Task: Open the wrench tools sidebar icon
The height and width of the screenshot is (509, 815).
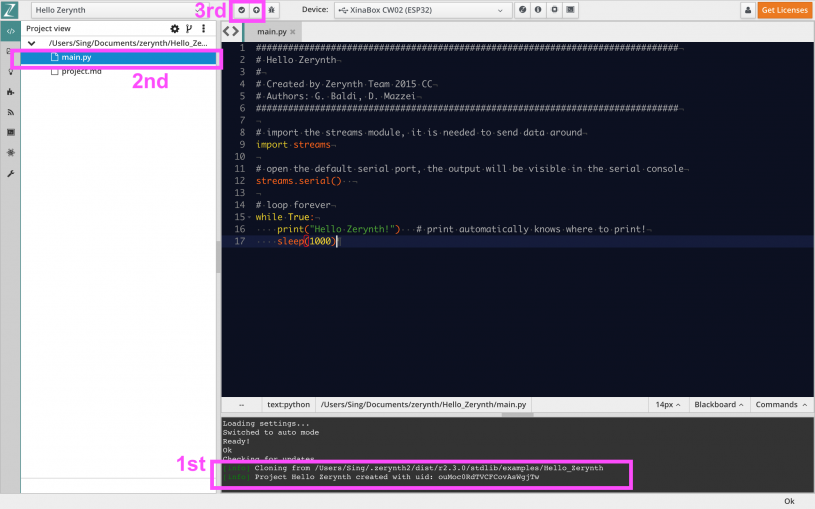Action: [x=10, y=174]
